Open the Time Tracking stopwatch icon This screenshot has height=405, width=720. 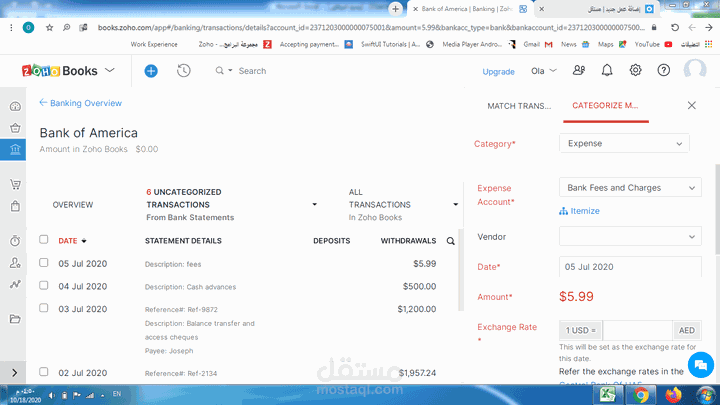click(x=15, y=241)
